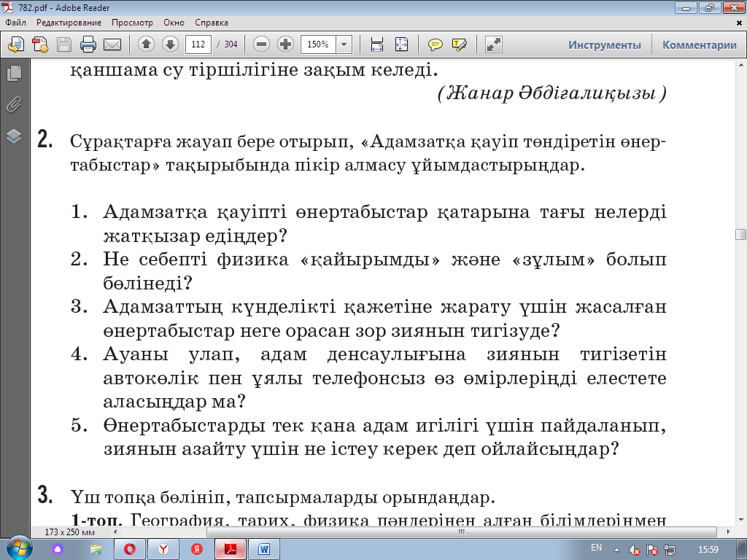The width and height of the screenshot is (747, 560).
Task: Click the system clock showing 15:59
Action: (708, 550)
